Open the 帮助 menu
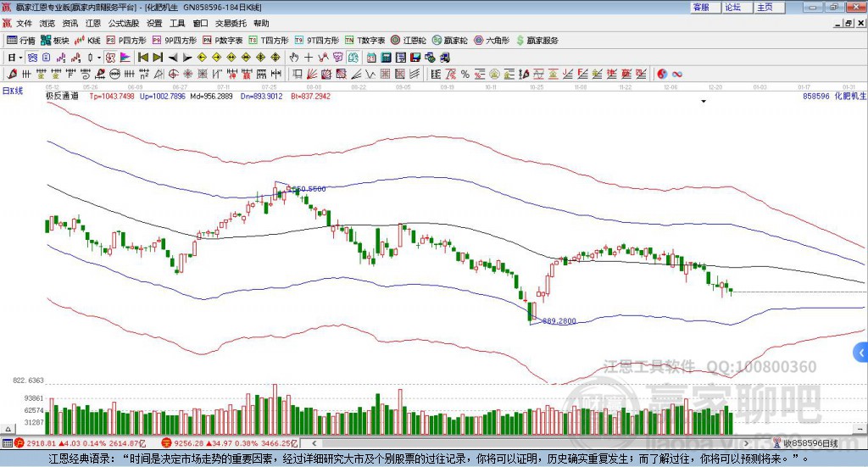868x467 pixels. point(261,23)
